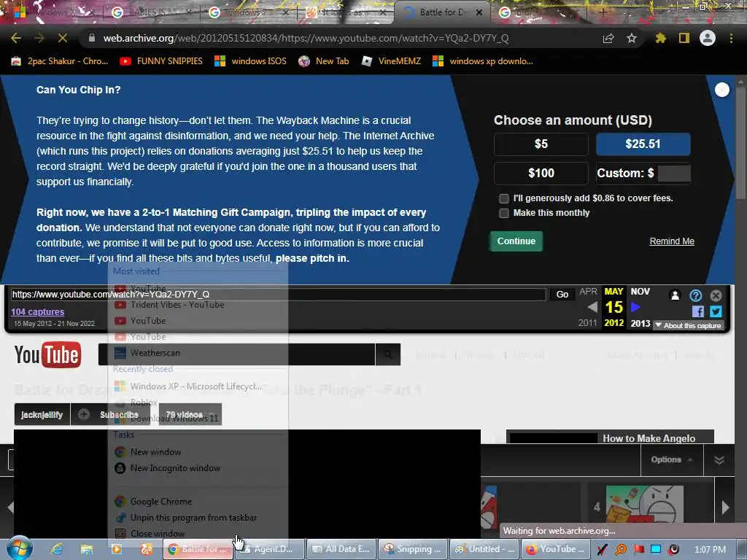Switch to the BABIES IS tab
747x560 pixels.
150,12
